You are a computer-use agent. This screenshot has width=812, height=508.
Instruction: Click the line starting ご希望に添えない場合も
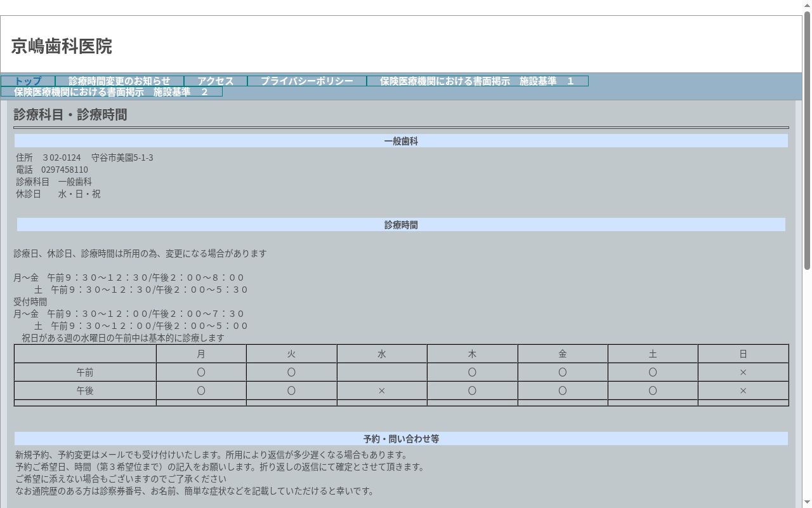click(x=121, y=479)
